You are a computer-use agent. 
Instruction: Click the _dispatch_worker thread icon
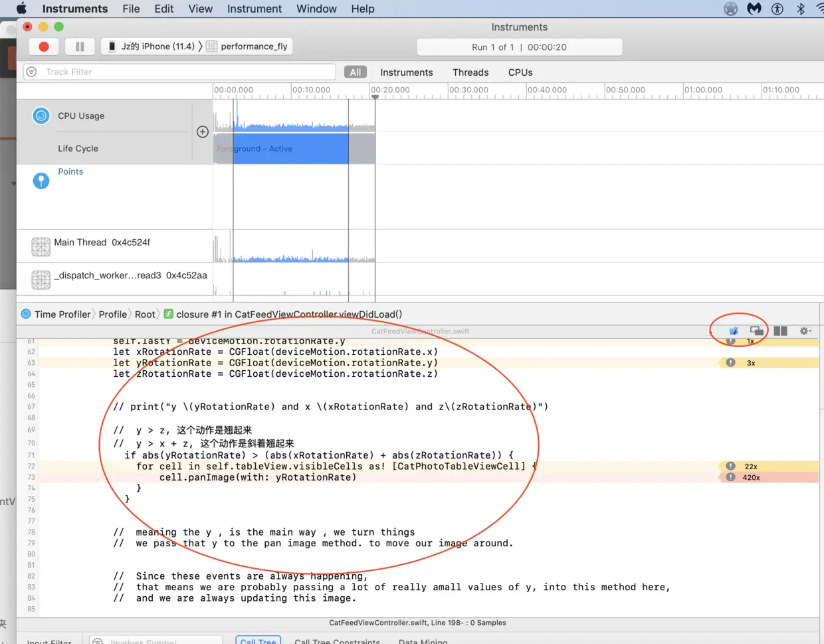(x=41, y=280)
